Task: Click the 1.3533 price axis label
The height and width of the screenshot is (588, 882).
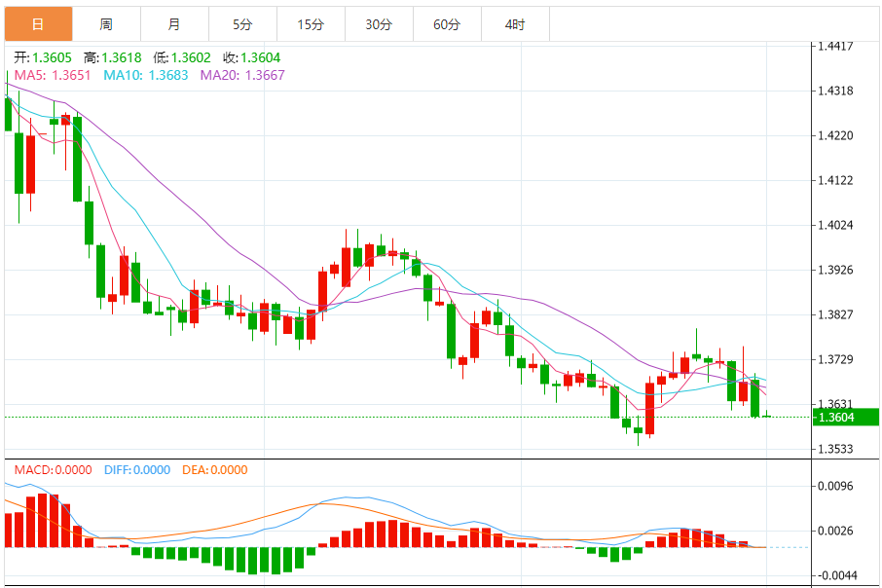Action: point(835,449)
